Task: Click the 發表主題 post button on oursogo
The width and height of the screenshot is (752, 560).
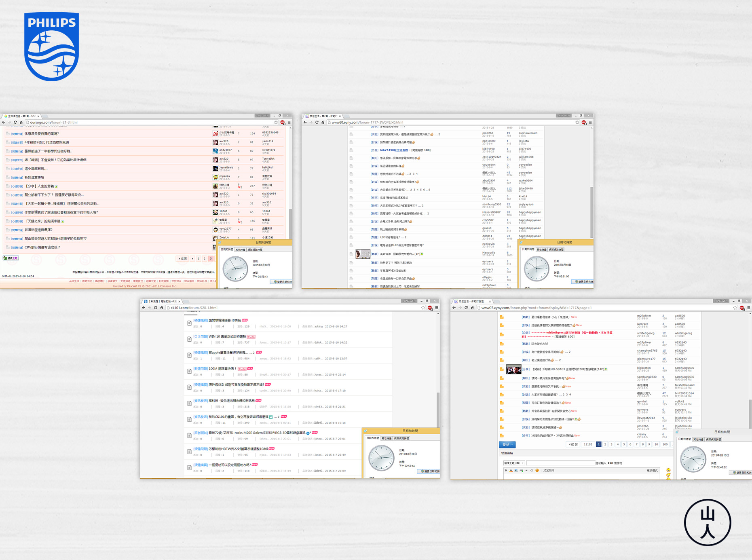Action: 11,258
